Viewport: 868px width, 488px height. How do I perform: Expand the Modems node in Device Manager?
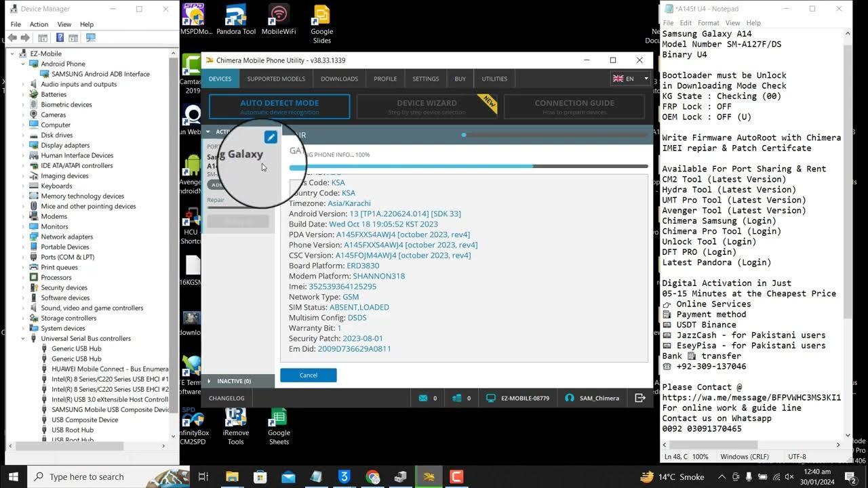coord(22,216)
